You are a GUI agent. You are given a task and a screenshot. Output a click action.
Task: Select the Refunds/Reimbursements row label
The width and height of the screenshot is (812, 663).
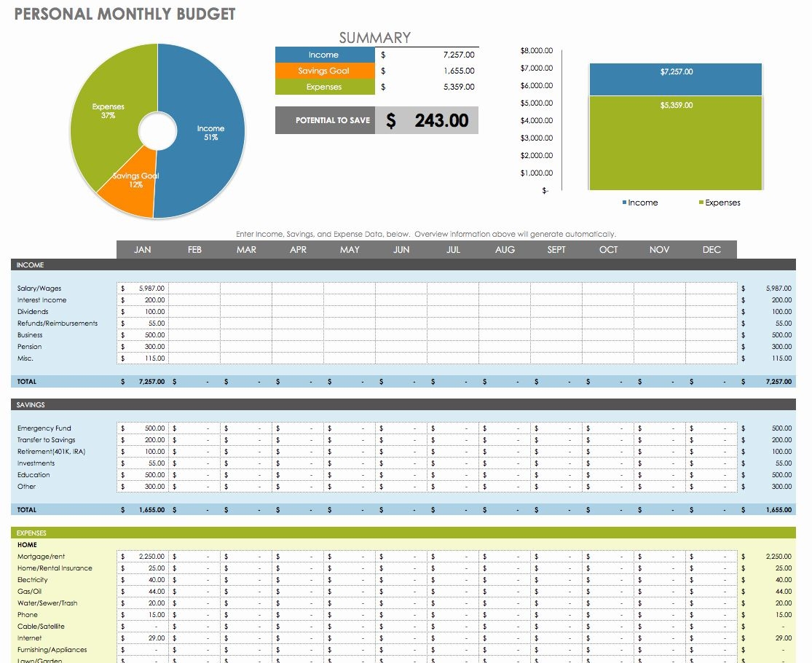[58, 323]
